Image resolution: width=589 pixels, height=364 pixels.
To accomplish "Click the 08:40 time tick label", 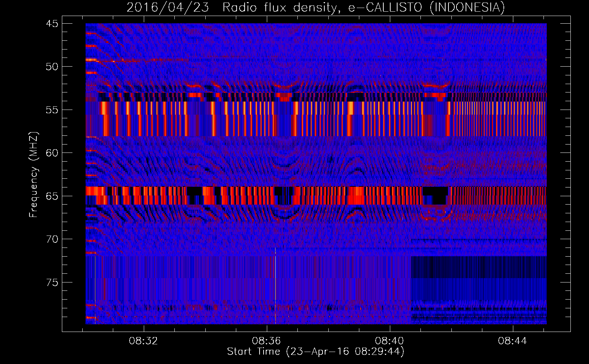I will pyautogui.click(x=390, y=341).
